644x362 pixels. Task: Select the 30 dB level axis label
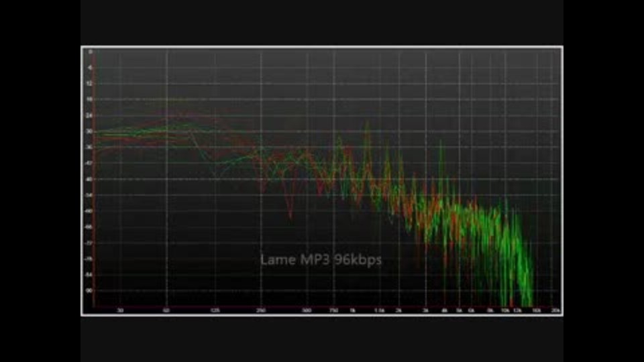[x=89, y=131]
